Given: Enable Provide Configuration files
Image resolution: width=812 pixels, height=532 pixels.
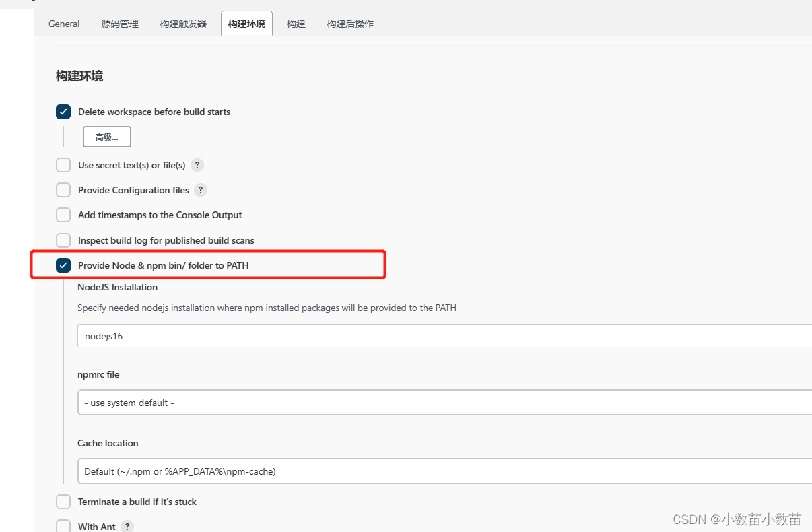Looking at the screenshot, I should 63,190.
